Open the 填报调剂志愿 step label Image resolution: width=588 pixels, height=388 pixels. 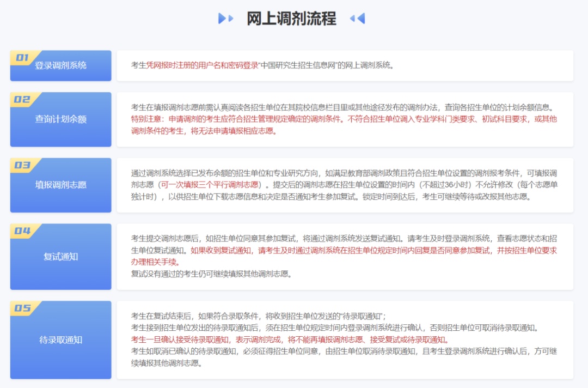61,185
